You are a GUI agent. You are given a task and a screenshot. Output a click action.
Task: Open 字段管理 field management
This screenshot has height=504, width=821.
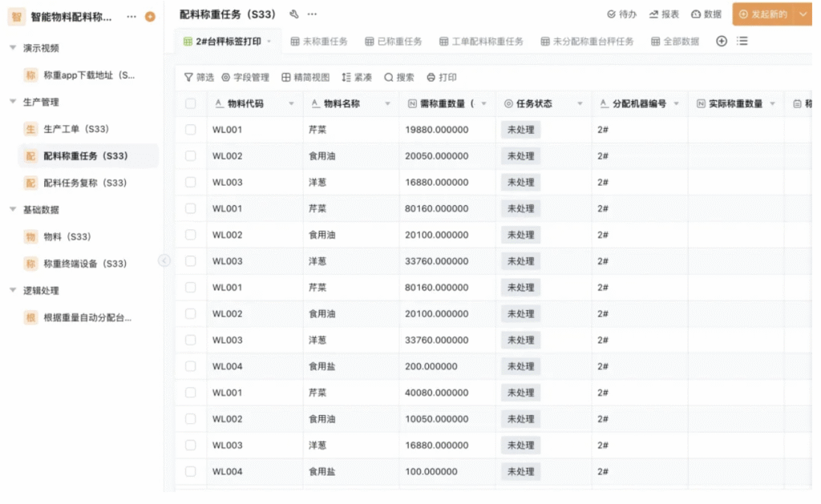(245, 78)
